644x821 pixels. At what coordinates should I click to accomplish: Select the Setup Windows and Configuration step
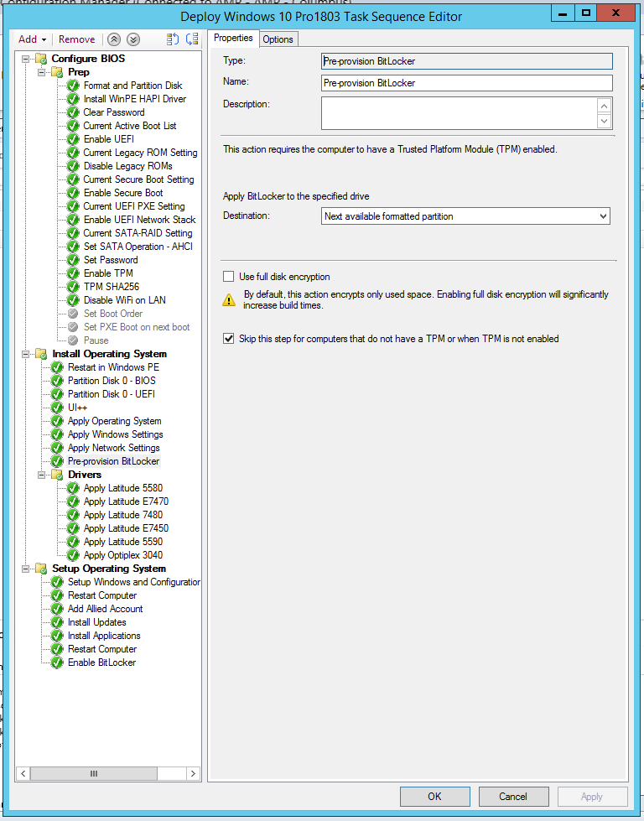[x=133, y=582]
